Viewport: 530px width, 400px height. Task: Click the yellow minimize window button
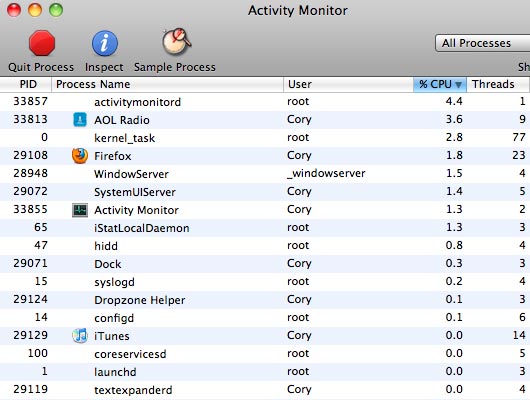[35, 10]
